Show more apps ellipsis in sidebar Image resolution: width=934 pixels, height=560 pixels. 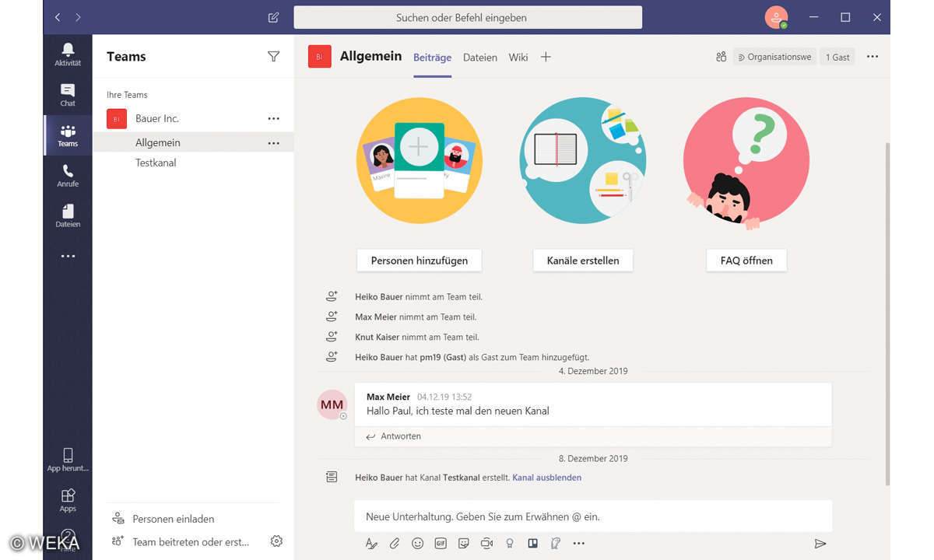[x=68, y=256]
